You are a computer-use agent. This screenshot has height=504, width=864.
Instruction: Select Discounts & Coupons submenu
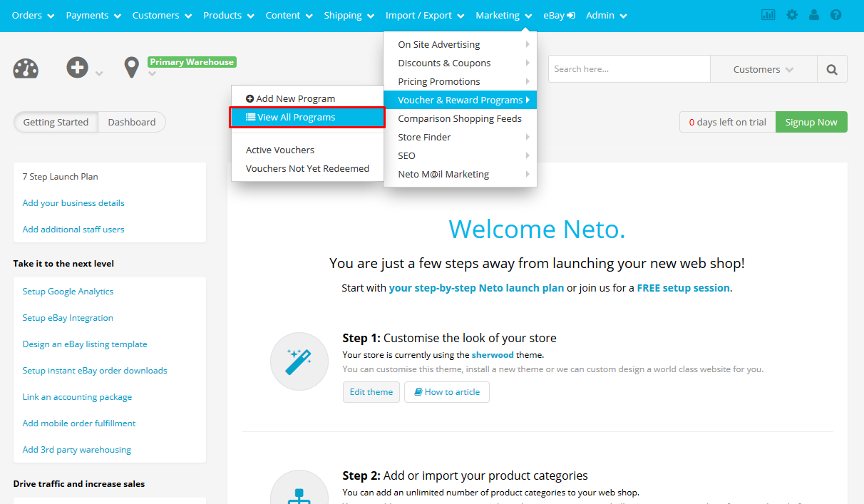point(461,63)
